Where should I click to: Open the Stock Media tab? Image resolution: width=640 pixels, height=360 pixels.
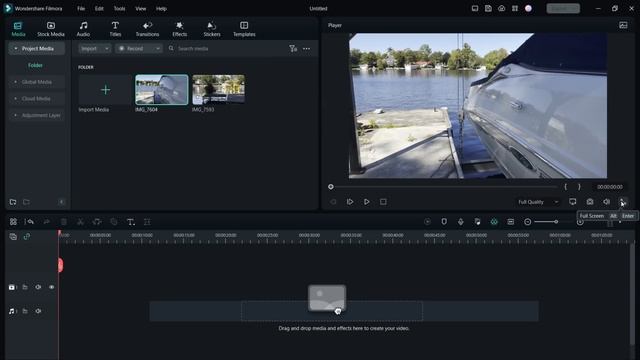51,29
